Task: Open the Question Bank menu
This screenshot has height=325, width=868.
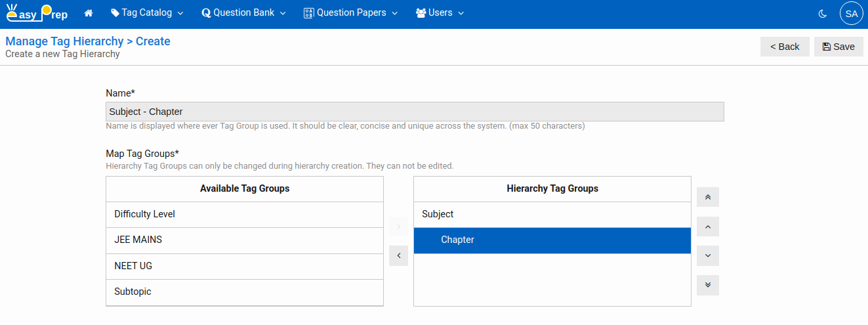Action: click(243, 12)
